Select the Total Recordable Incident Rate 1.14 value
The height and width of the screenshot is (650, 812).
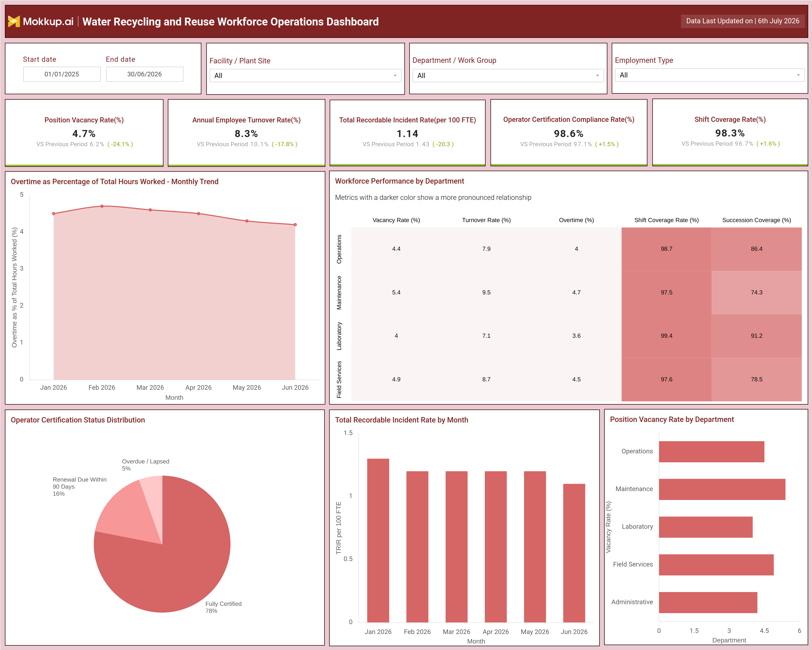coord(408,134)
